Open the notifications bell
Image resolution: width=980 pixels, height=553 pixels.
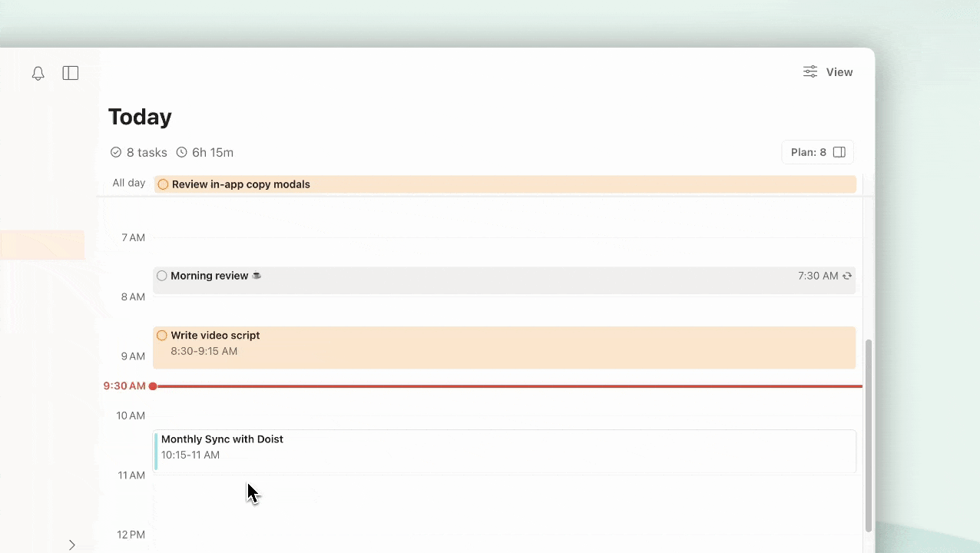[x=38, y=73]
